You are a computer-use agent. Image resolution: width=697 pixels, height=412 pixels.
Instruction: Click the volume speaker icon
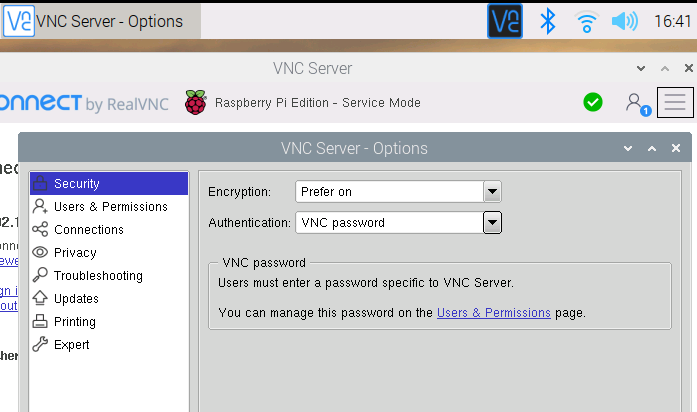624,21
